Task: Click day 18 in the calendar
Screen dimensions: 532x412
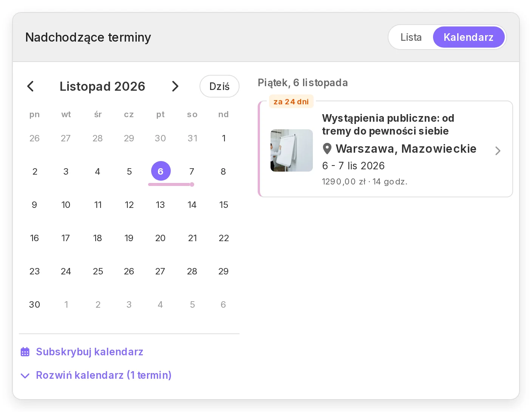Action: (x=97, y=238)
